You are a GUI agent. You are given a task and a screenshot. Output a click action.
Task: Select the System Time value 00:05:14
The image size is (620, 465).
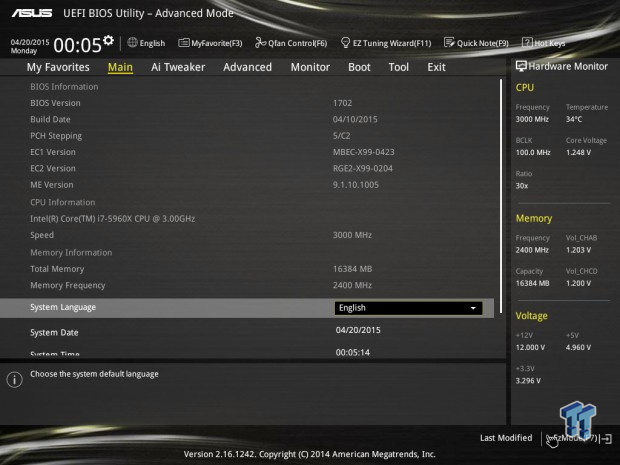(353, 352)
